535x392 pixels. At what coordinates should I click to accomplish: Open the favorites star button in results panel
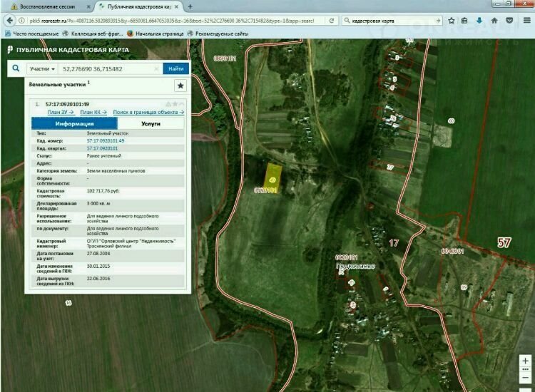click(x=180, y=86)
